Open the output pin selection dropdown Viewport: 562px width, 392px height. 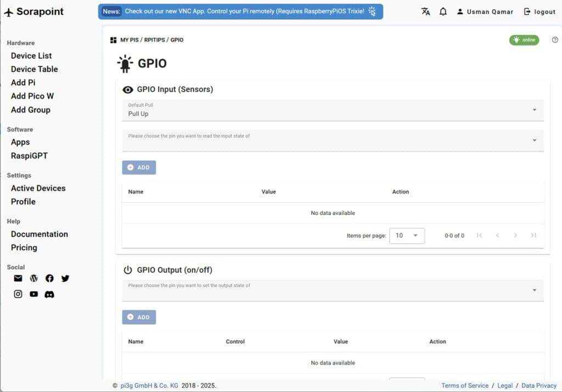[333, 290]
